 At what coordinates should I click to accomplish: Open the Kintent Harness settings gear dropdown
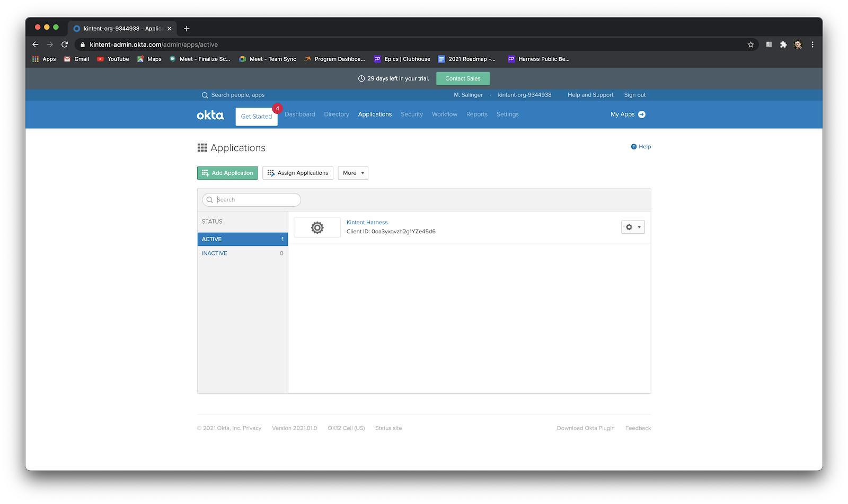[x=633, y=227]
